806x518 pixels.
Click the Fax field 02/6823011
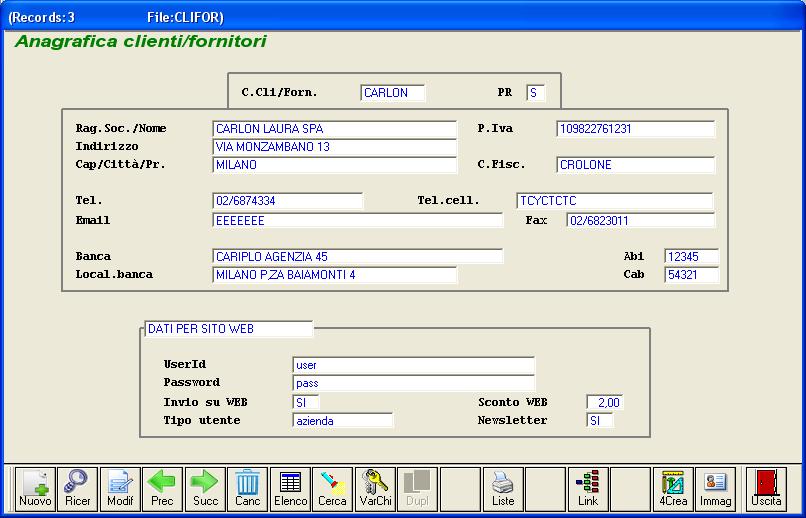pos(641,220)
